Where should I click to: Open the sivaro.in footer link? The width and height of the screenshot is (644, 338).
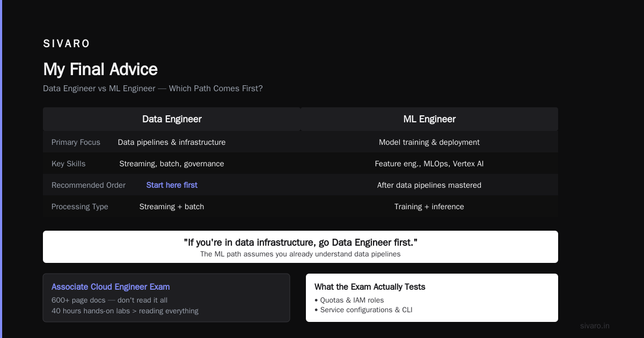click(x=595, y=326)
